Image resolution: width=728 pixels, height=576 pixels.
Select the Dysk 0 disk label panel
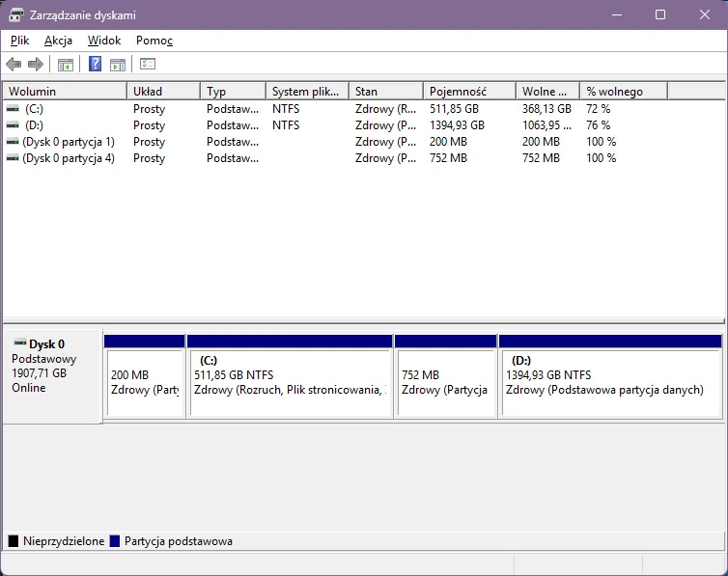pos(52,376)
